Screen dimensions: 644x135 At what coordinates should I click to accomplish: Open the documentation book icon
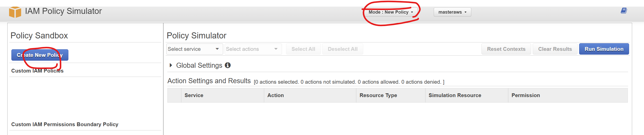(624, 11)
